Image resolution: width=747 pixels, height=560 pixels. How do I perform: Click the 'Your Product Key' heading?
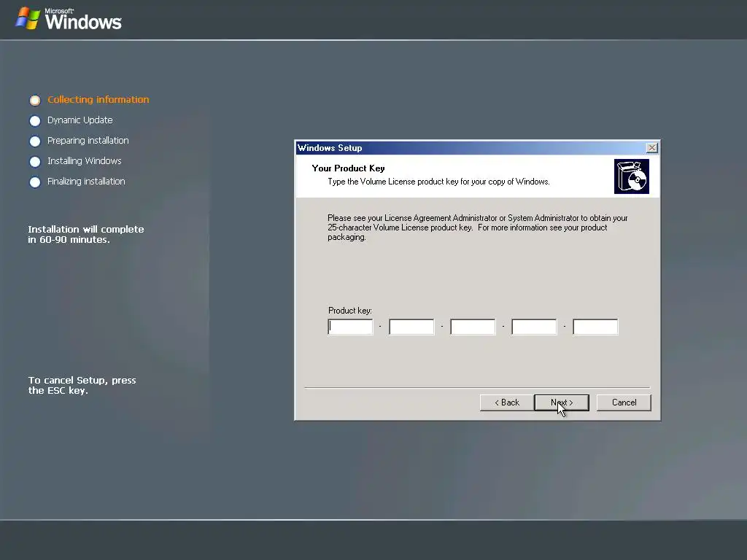click(x=348, y=168)
